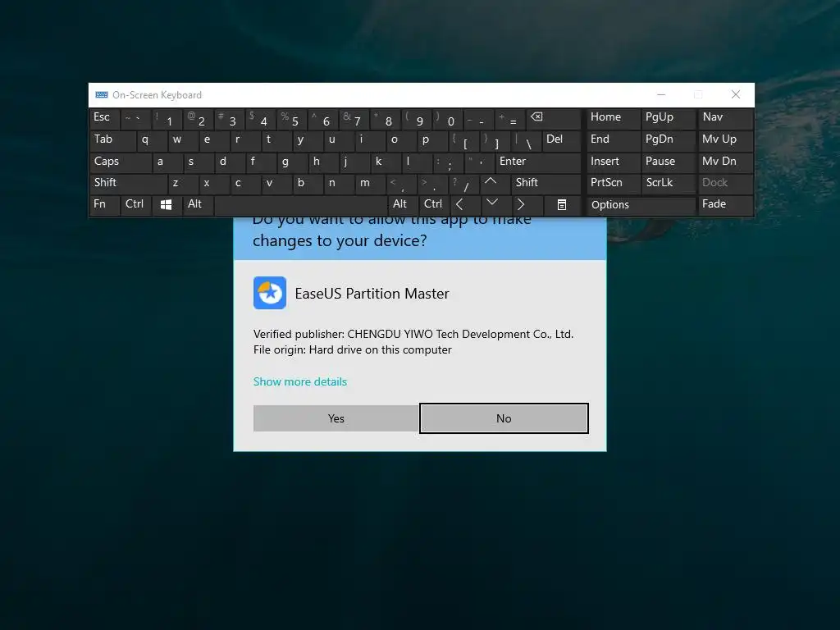
Task: Tap the backslash key
Action: pos(526,140)
